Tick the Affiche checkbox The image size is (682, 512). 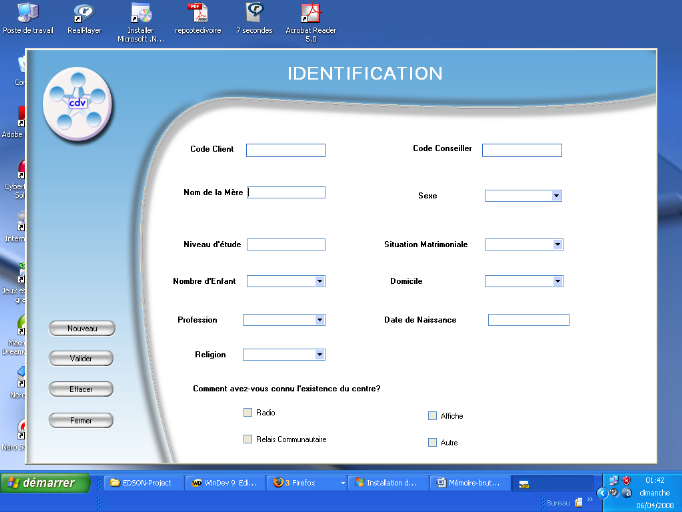point(433,416)
